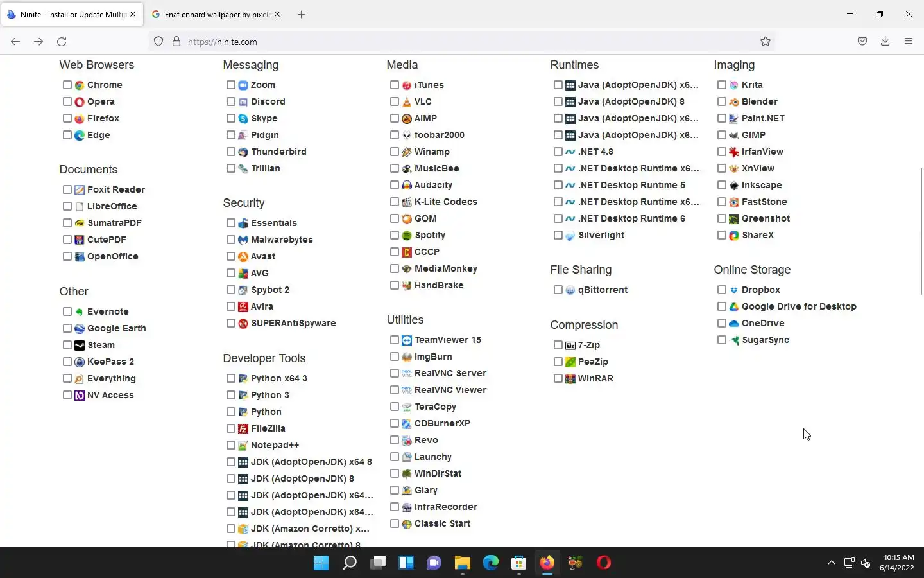Click the Python x64 3 label
Screen dimensions: 924x578
point(279,378)
